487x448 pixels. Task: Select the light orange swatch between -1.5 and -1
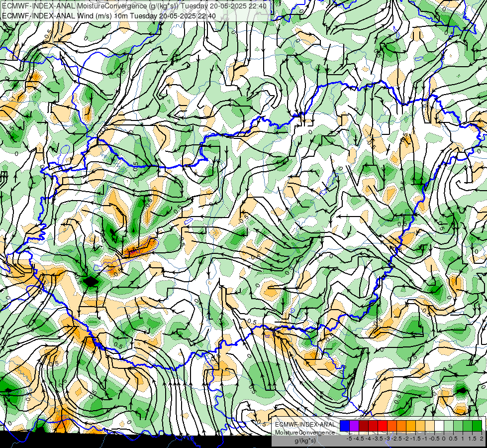click(x=420, y=426)
